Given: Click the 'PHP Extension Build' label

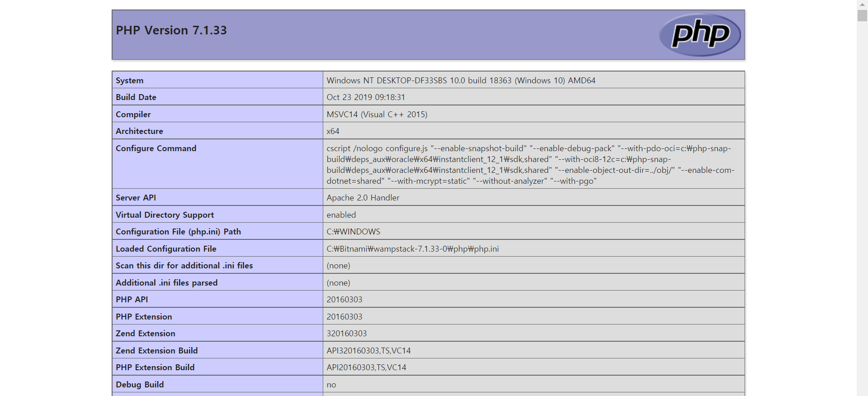Looking at the screenshot, I should pyautogui.click(x=155, y=367).
